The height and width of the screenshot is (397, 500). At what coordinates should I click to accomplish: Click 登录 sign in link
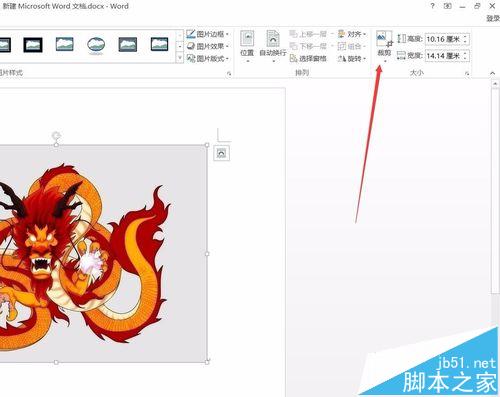tap(493, 18)
